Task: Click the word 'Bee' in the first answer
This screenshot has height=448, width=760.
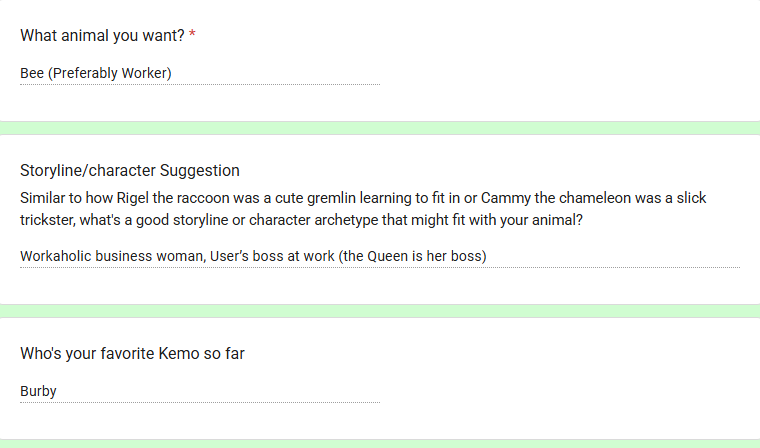Action: pyautogui.click(x=32, y=73)
